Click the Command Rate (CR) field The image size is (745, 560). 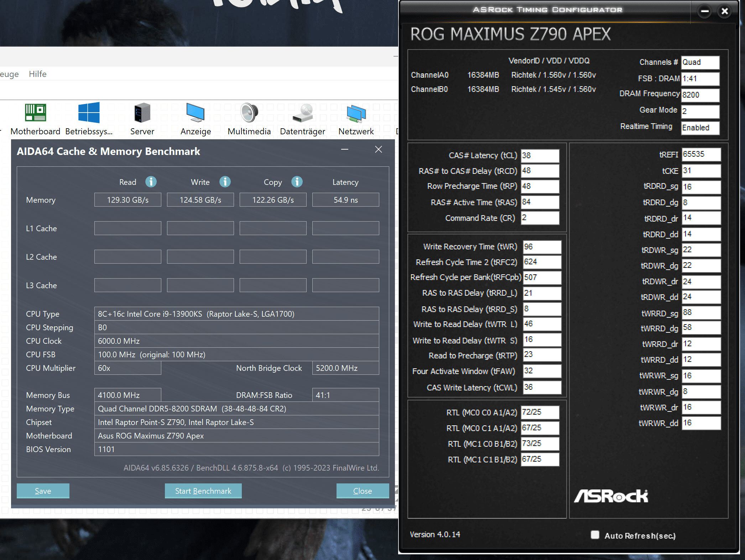coord(540,218)
